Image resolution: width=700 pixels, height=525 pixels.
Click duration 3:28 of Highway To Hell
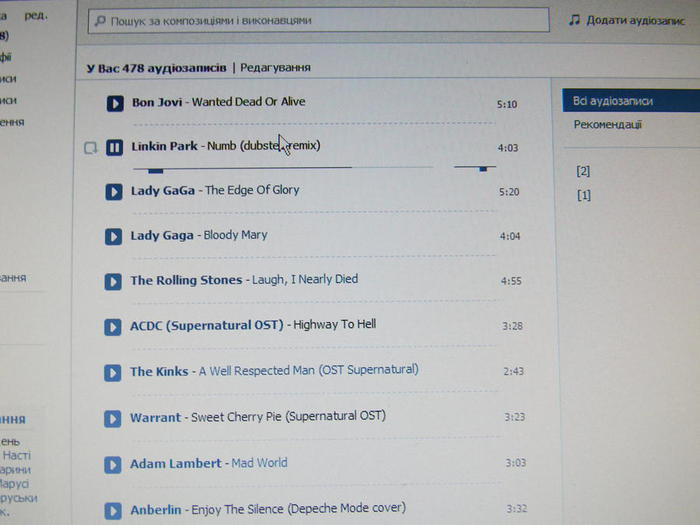(x=512, y=326)
